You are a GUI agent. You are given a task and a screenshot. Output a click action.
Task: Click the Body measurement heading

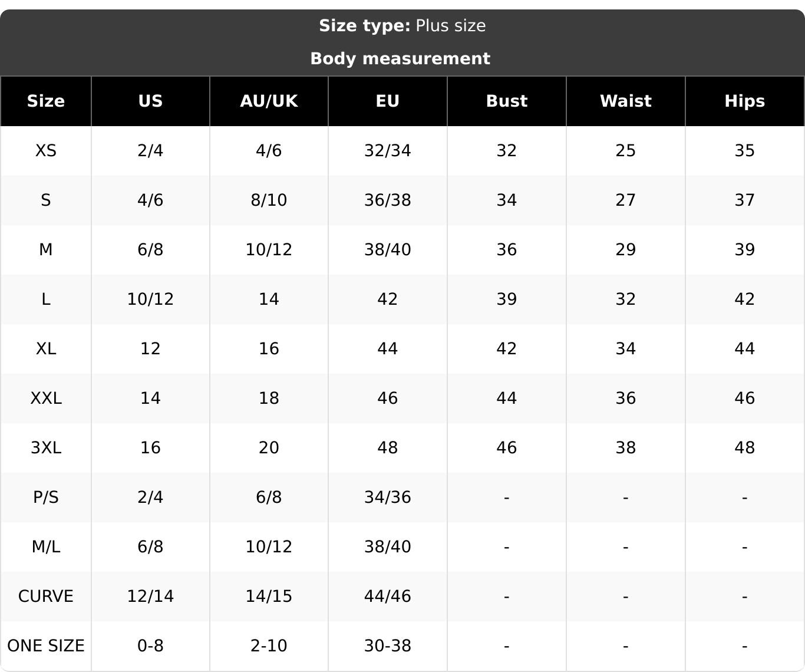click(400, 58)
